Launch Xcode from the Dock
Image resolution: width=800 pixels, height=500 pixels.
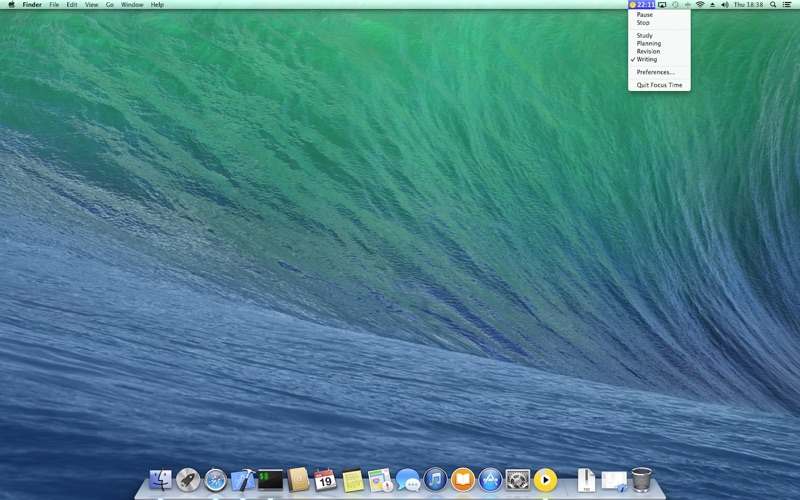coord(243,480)
